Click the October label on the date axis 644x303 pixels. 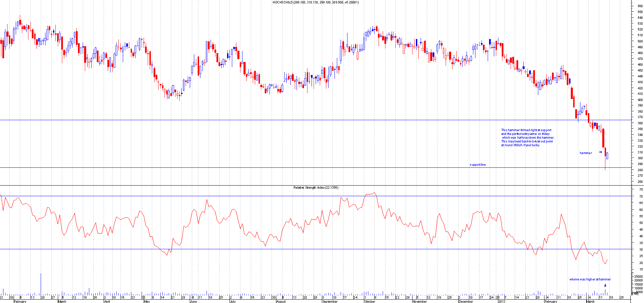[x=370, y=301]
